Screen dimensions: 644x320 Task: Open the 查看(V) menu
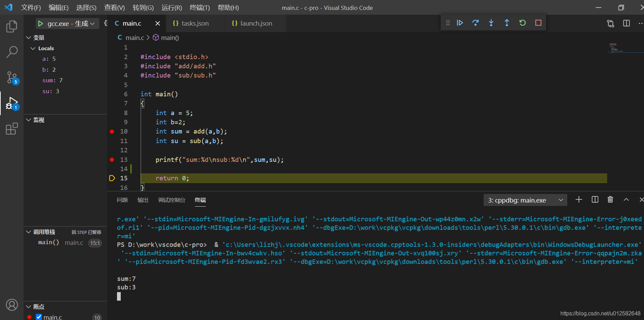click(x=115, y=8)
